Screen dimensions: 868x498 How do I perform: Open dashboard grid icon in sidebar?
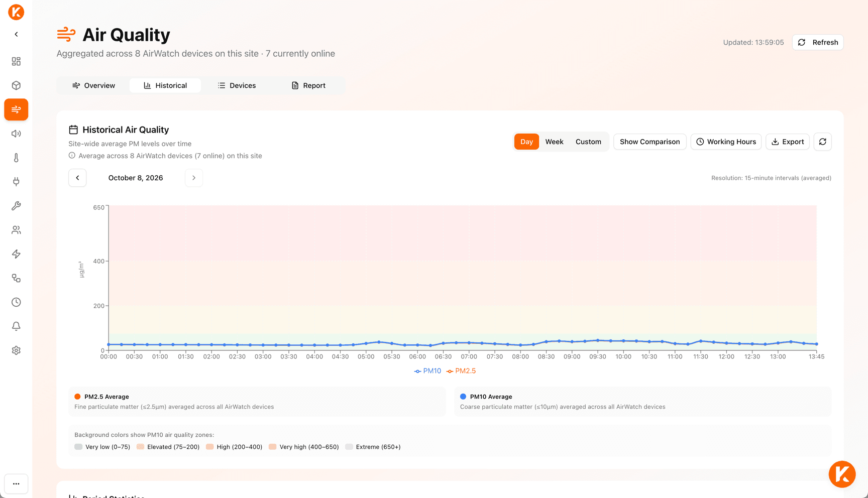point(16,61)
